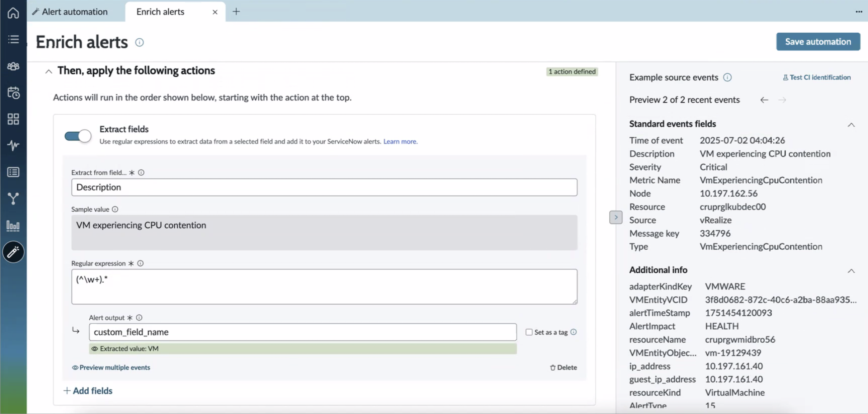Click info icon beside Extract from field label
868x414 pixels.
pyautogui.click(x=141, y=173)
